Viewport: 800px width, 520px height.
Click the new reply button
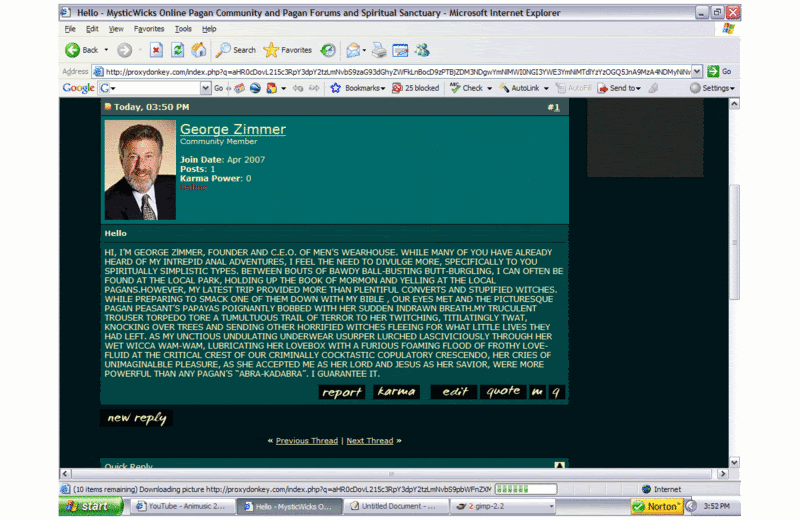click(136, 418)
